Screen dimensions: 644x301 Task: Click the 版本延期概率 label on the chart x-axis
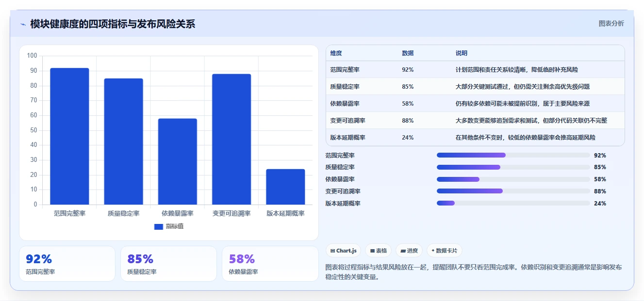click(x=285, y=213)
